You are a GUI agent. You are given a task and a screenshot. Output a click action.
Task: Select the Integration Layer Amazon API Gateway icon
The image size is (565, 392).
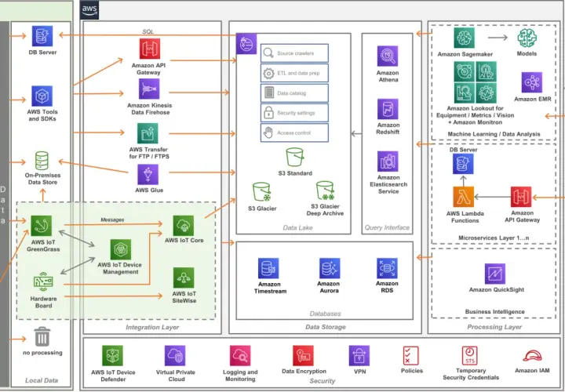pos(150,49)
